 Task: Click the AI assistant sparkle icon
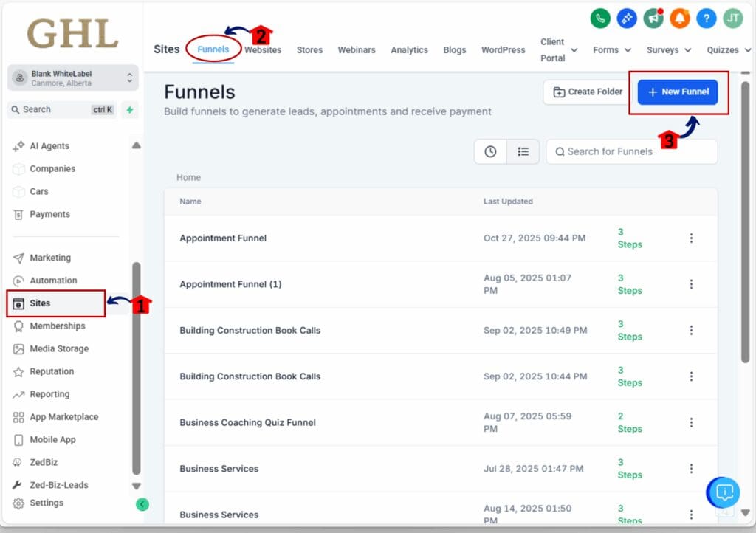tap(627, 18)
